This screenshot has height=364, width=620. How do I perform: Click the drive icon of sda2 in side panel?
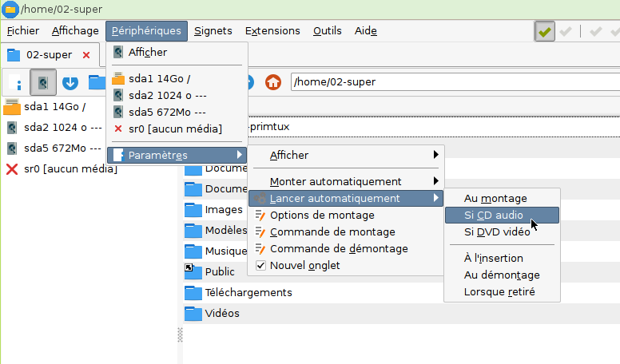pyautogui.click(x=12, y=128)
